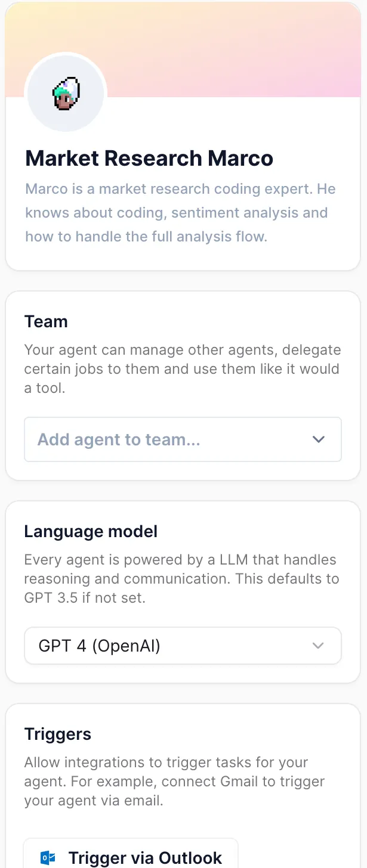Viewport: 367px width, 868px height.
Task: Click Marco's pixel-art avatar icon
Action: click(66, 94)
